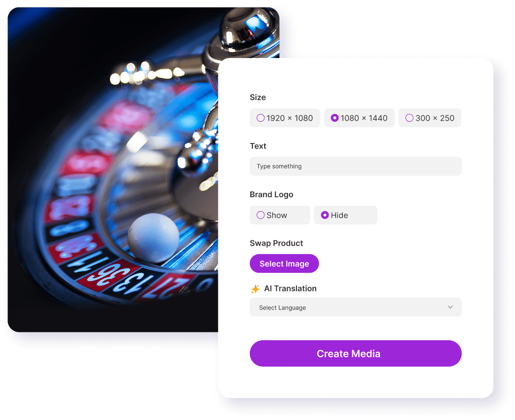Select the 1920 × 1080 size option
The width and height of the screenshot is (515, 420).
click(285, 118)
